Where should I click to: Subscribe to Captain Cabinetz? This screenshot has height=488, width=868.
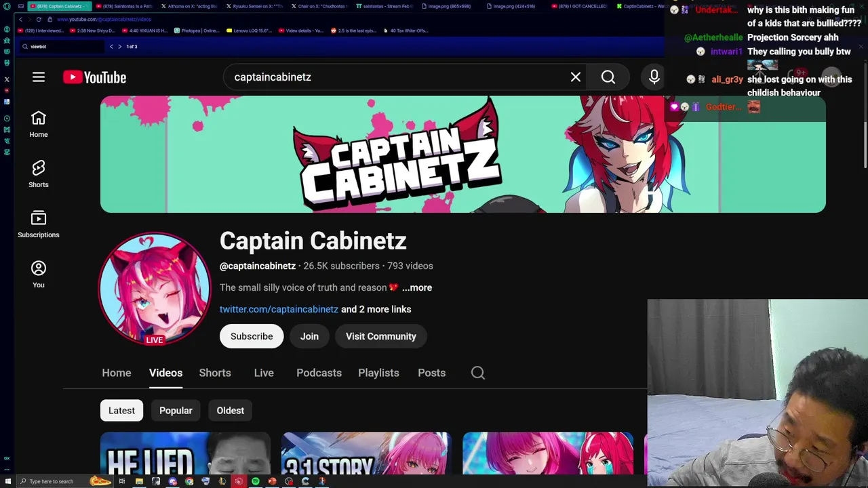252,336
